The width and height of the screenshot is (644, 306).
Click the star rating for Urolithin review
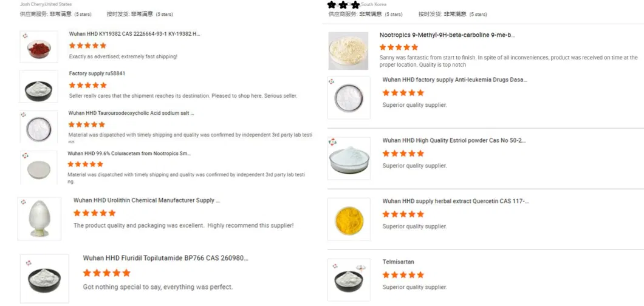94,213
